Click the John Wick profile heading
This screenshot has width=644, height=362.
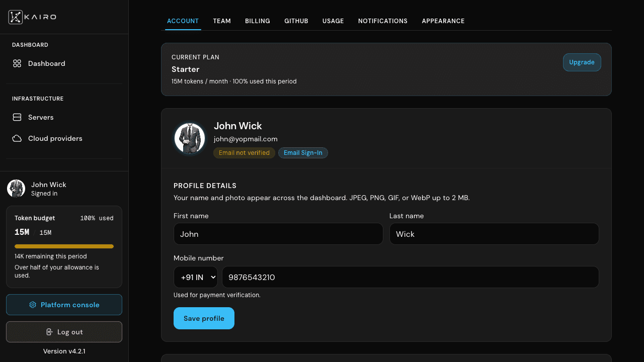(237, 126)
